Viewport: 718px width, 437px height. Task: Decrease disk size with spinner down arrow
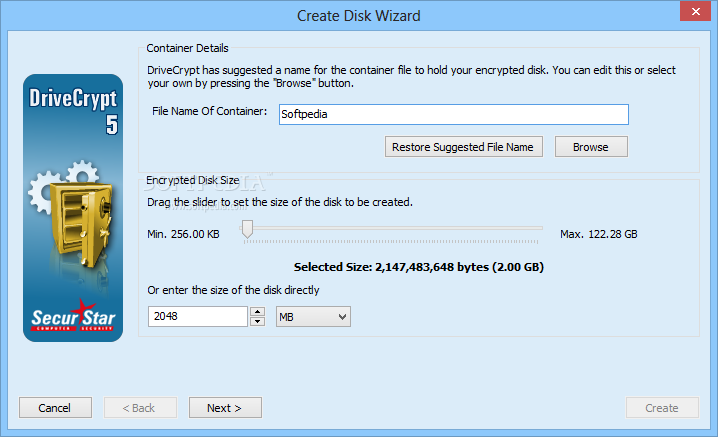tap(257, 322)
